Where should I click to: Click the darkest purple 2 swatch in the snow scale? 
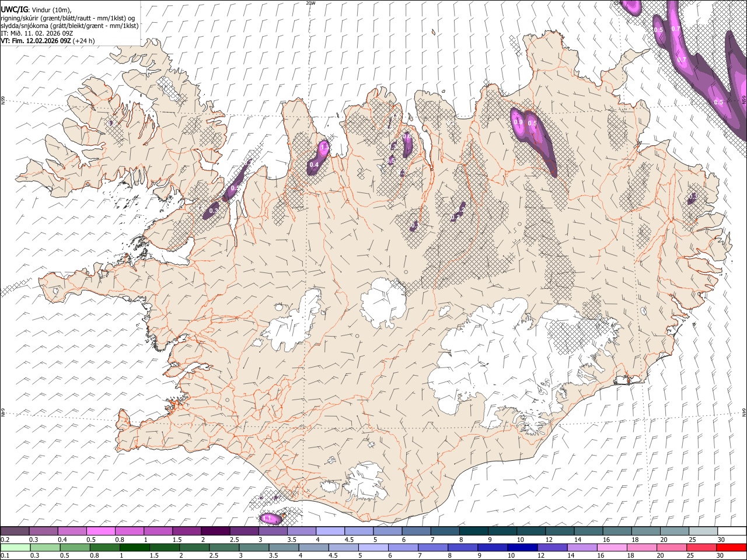(x=215, y=531)
